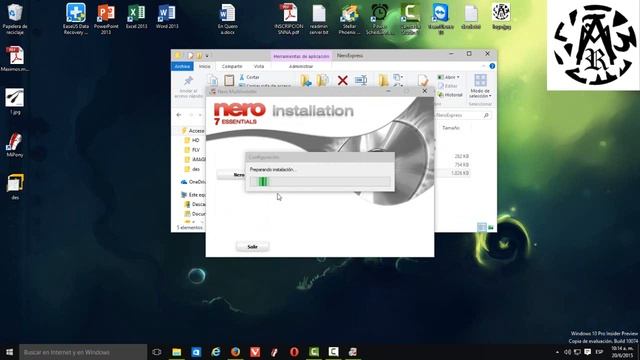
Task: Select OneDrive in the navigation pane
Action: tap(193, 182)
